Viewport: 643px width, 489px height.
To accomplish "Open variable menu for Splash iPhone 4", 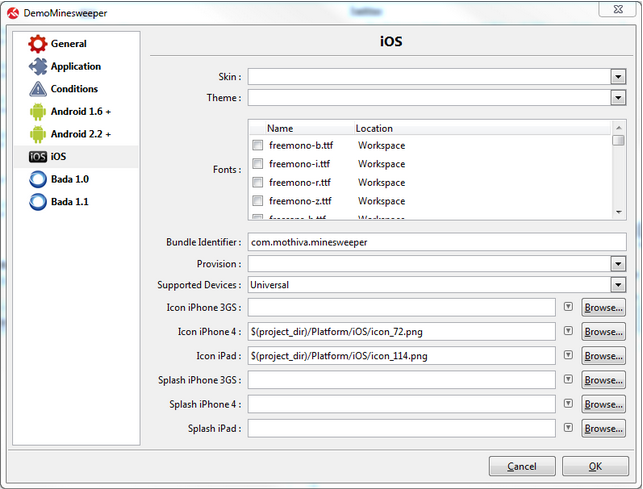I will (x=568, y=403).
